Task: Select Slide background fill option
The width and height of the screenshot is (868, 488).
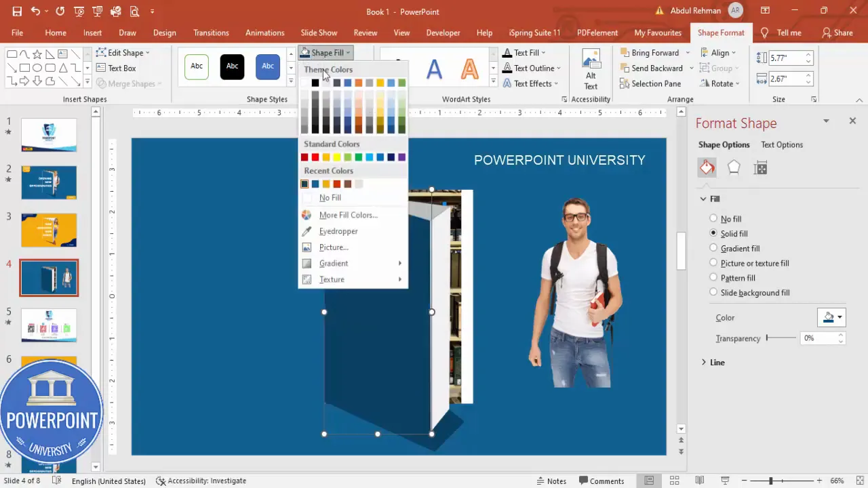Action: coord(713,292)
